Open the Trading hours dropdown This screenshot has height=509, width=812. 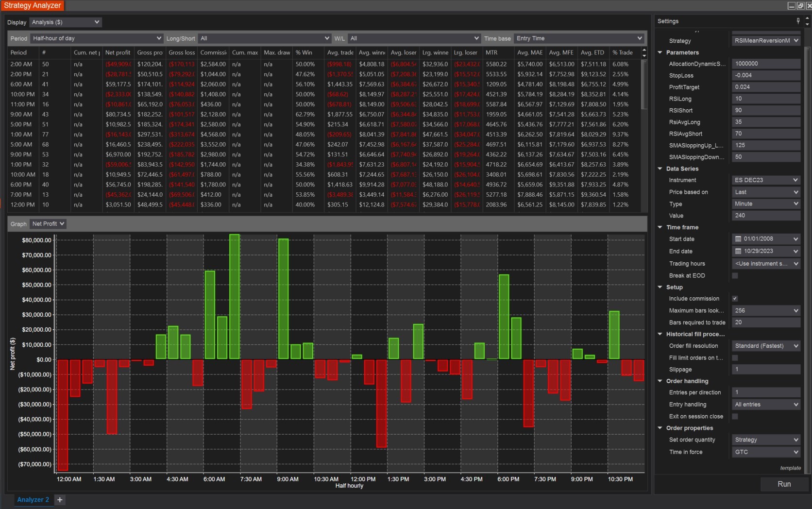coord(766,264)
